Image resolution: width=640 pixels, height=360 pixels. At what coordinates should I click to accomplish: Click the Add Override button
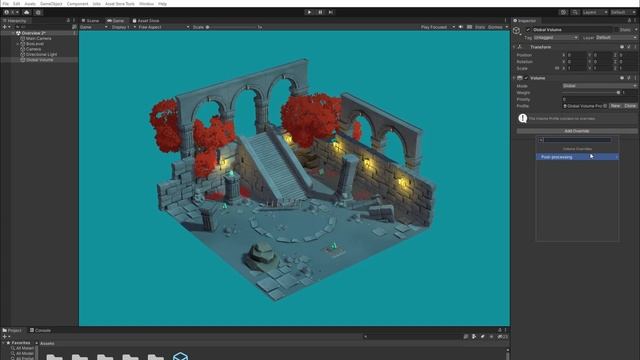[x=577, y=131]
